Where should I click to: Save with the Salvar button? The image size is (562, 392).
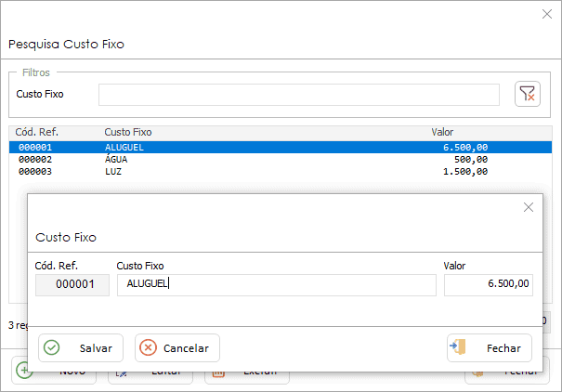point(81,348)
